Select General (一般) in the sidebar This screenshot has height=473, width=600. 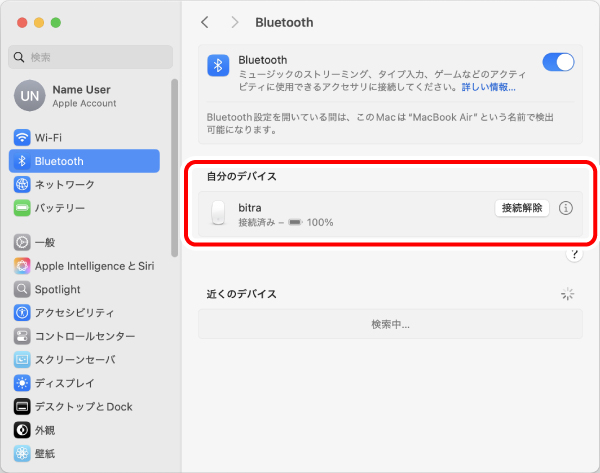45,242
